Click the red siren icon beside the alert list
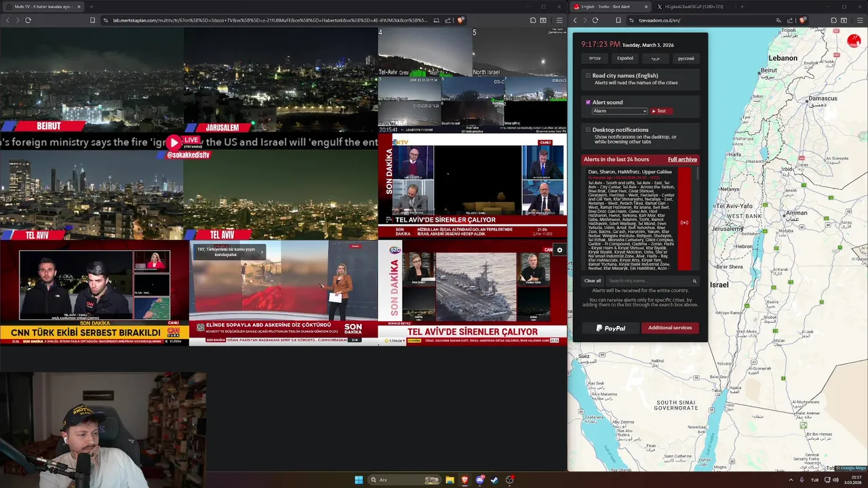 [684, 222]
